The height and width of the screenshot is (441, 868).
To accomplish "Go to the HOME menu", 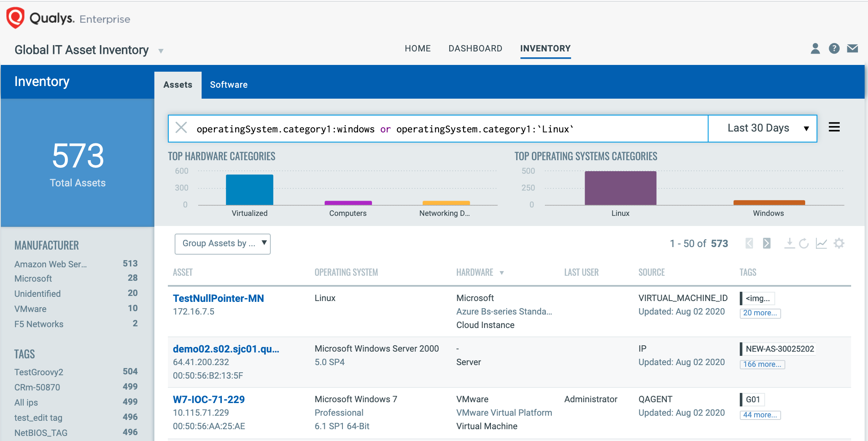I will pos(418,48).
